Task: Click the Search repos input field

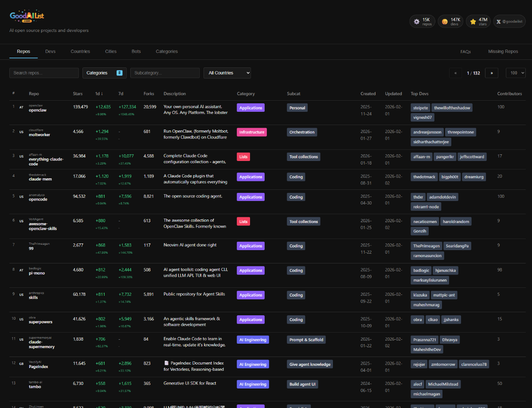Action: click(x=44, y=73)
